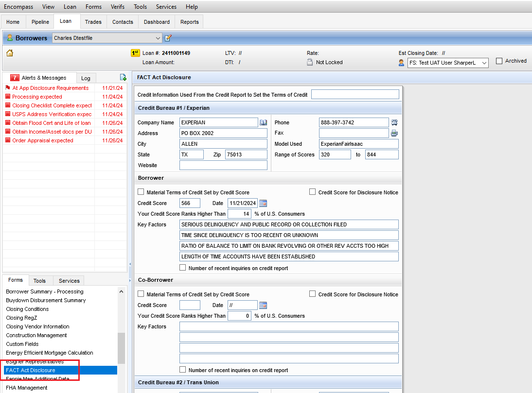Open the Help menu

pyautogui.click(x=192, y=7)
